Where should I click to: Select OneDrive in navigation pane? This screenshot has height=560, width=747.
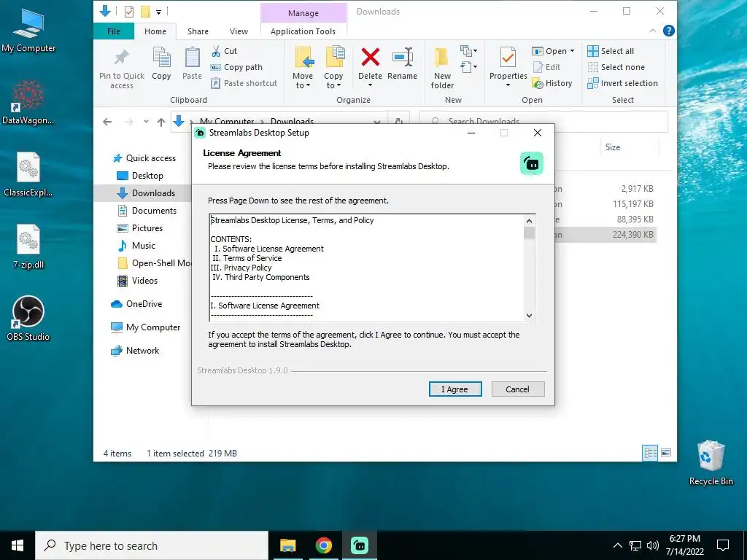click(x=136, y=304)
